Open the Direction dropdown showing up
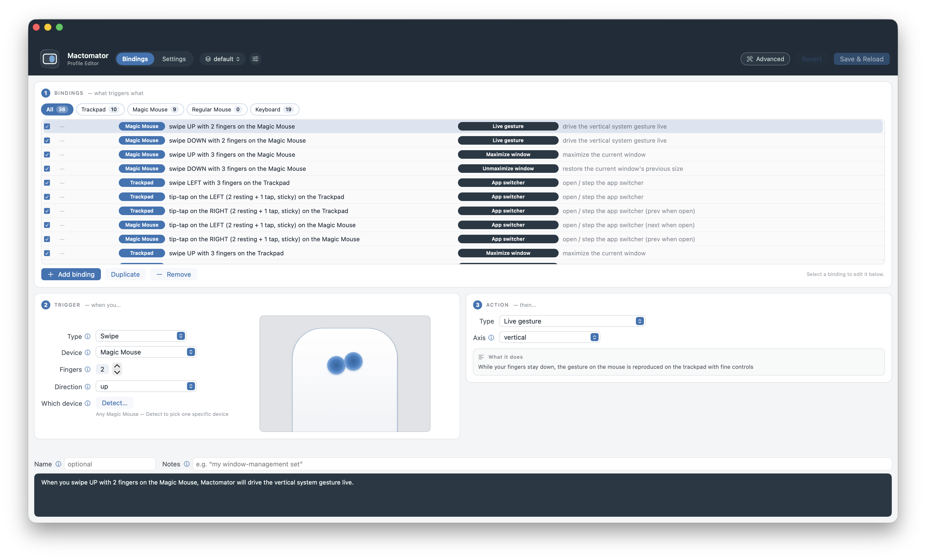This screenshot has height=560, width=926. click(146, 386)
